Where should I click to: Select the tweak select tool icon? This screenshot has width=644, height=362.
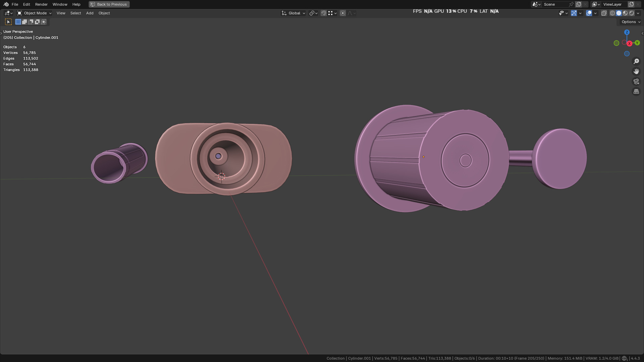(x=8, y=22)
